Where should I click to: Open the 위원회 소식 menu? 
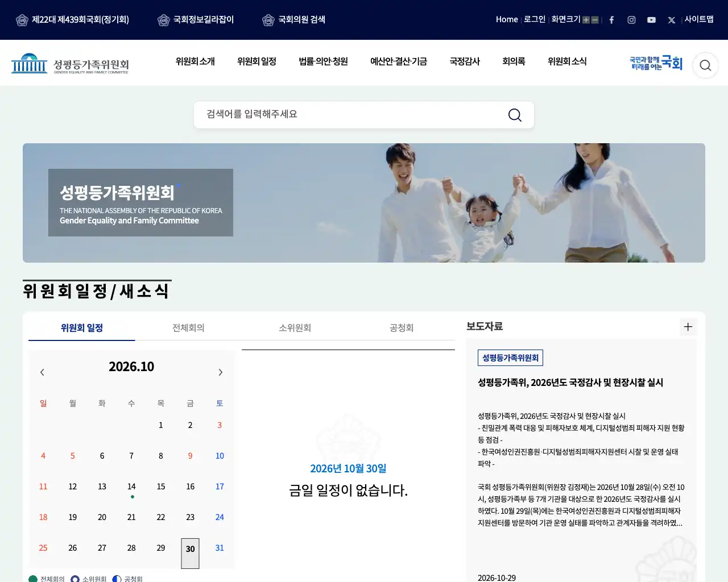tap(567, 61)
